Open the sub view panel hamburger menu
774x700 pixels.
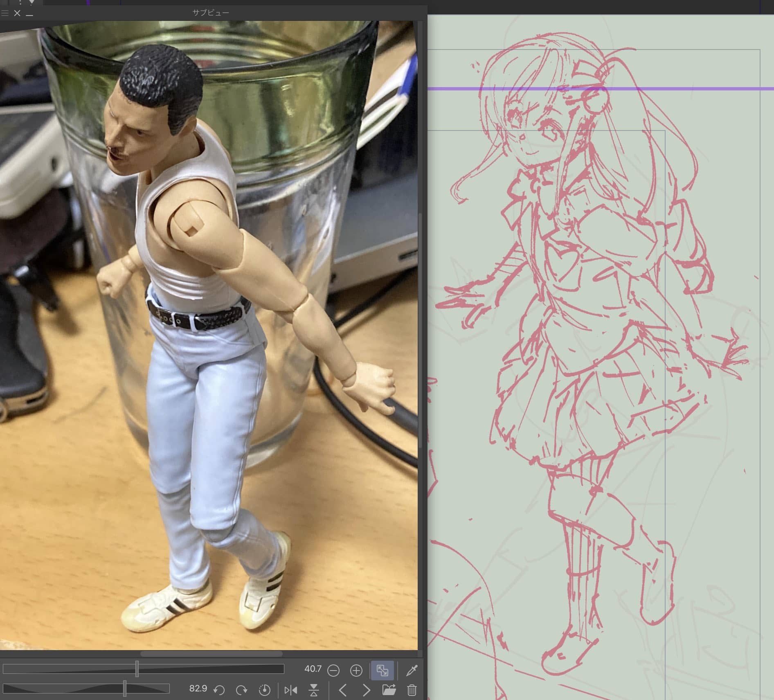[5, 13]
